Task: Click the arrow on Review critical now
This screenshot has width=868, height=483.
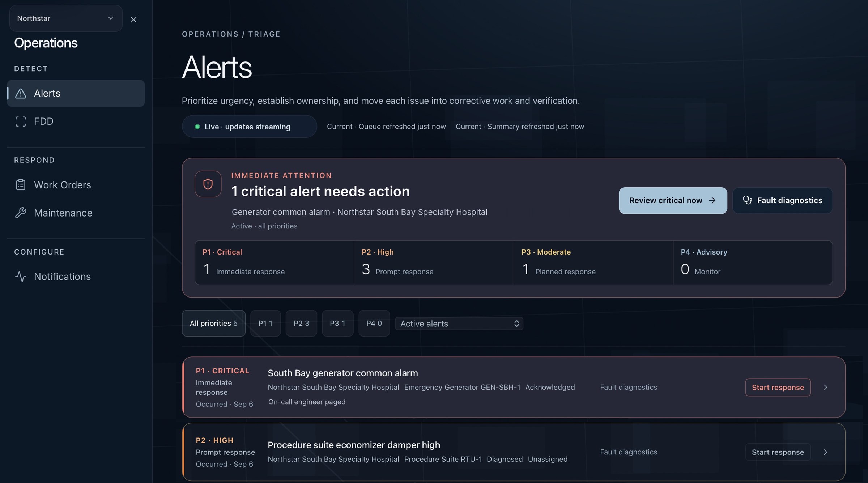Action: click(x=712, y=200)
